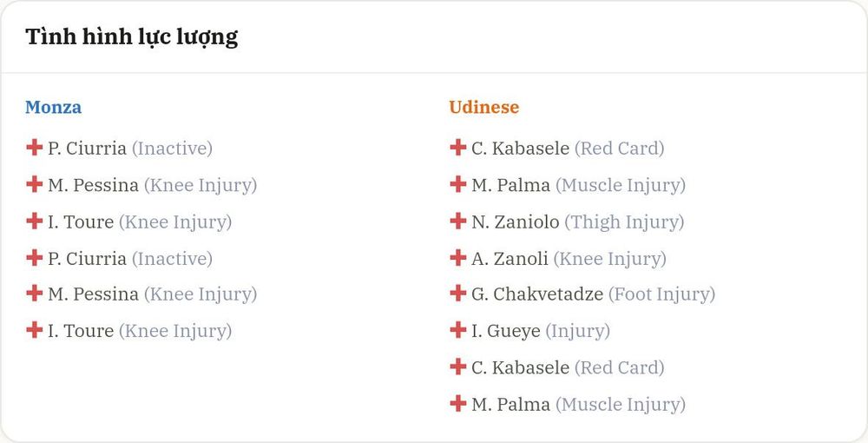Click the Thigh Injury status label

[624, 222]
